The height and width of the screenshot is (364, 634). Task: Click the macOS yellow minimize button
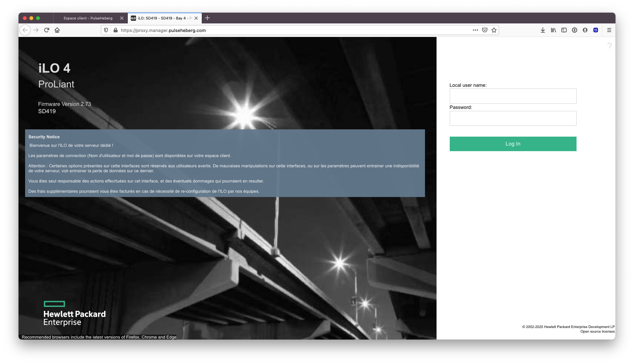coord(31,18)
